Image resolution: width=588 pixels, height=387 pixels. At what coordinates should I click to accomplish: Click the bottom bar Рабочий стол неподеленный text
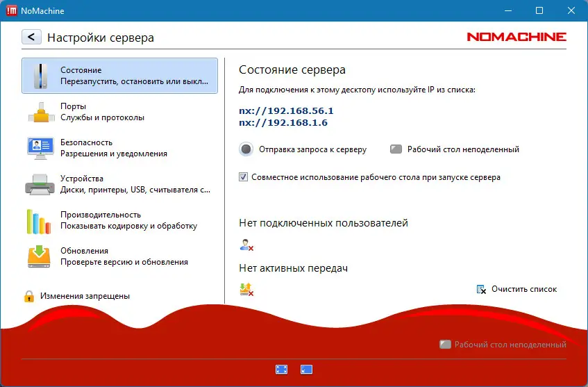(510, 345)
